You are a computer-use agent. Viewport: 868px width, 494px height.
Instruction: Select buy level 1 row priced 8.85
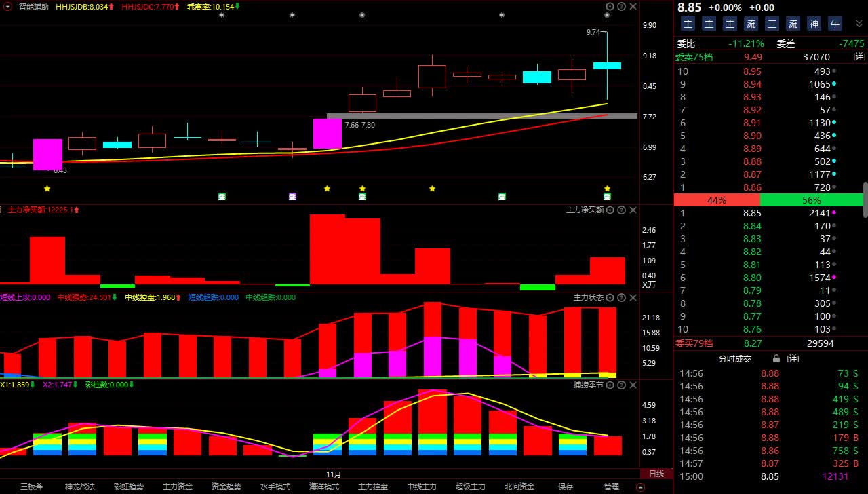tap(768, 213)
